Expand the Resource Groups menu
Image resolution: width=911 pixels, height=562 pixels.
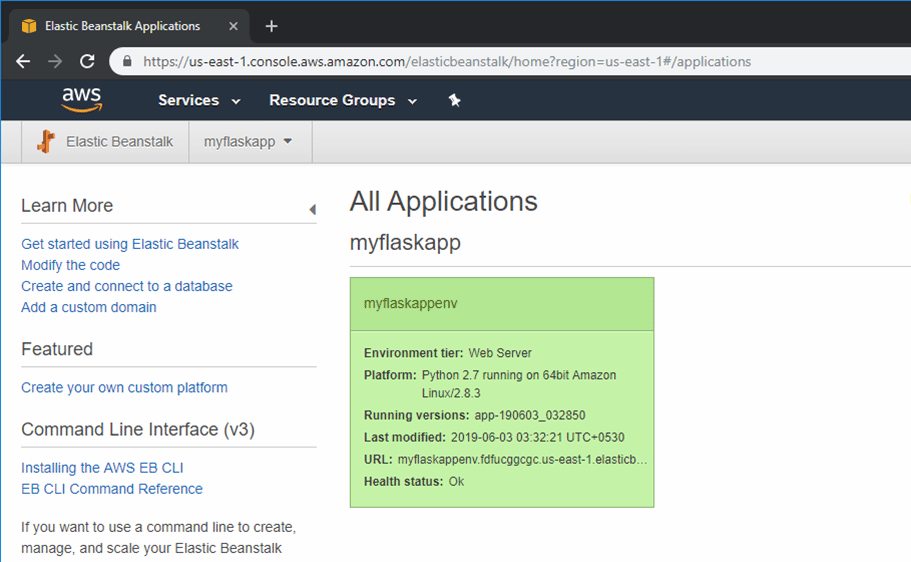(342, 100)
